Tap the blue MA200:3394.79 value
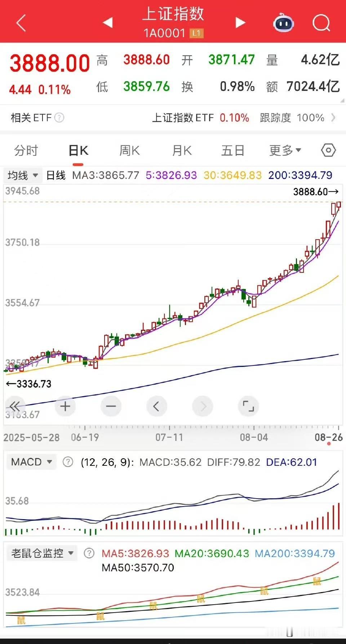 (x=295, y=553)
